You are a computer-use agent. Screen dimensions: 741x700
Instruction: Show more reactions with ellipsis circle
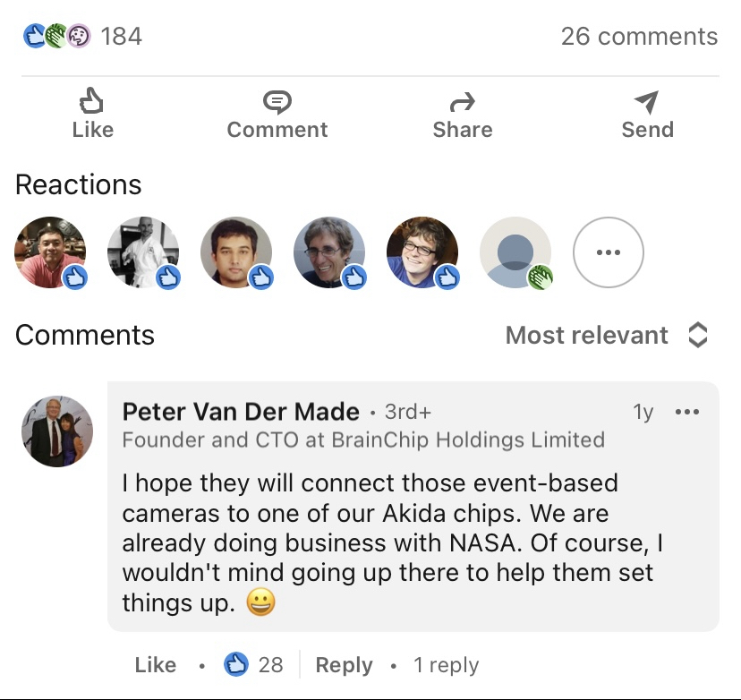click(x=608, y=253)
